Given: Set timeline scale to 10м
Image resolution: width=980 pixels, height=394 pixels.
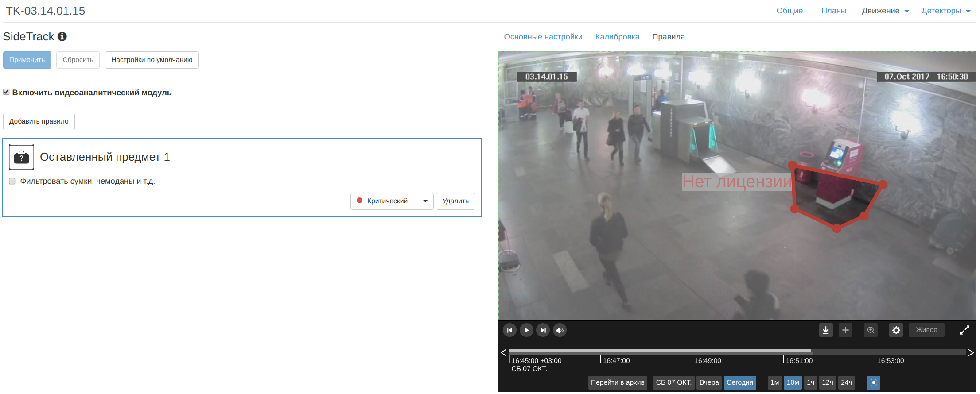Looking at the screenshot, I should tap(793, 382).
